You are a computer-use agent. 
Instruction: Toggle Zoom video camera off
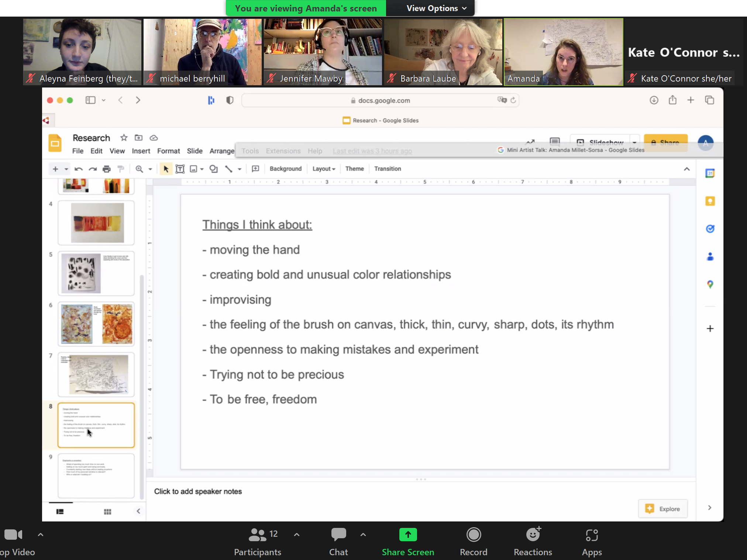(13, 535)
